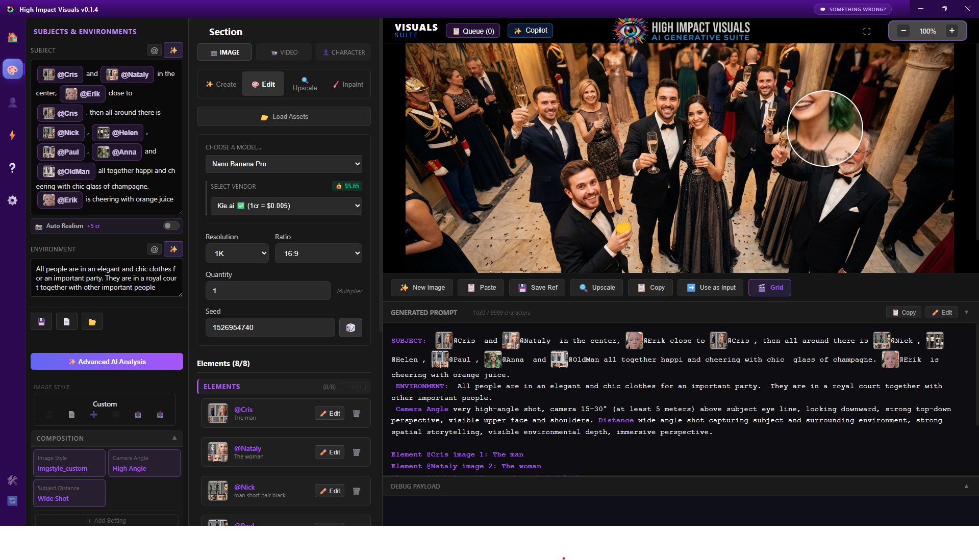Click Copy below the image preview

(x=650, y=288)
